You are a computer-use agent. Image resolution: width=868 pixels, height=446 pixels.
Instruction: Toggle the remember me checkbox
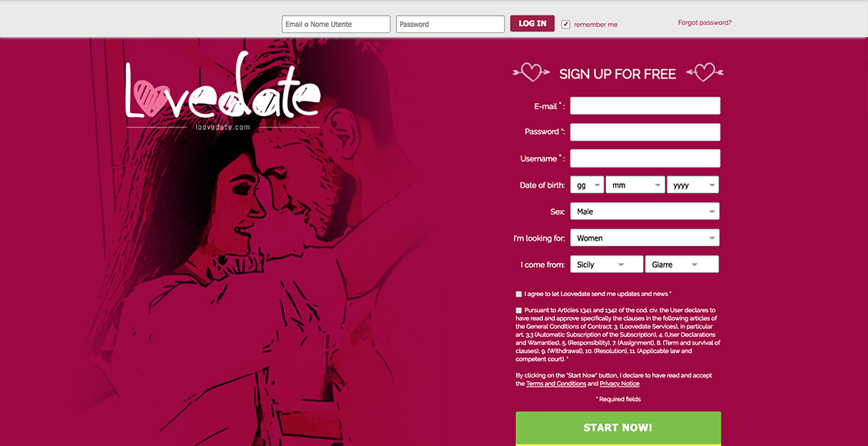coord(566,25)
